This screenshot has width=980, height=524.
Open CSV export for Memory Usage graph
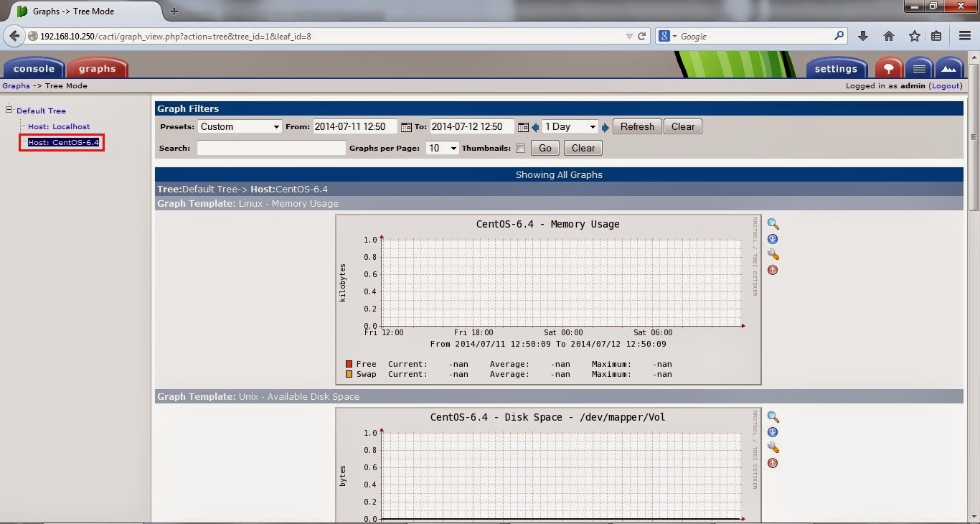pyautogui.click(x=773, y=239)
